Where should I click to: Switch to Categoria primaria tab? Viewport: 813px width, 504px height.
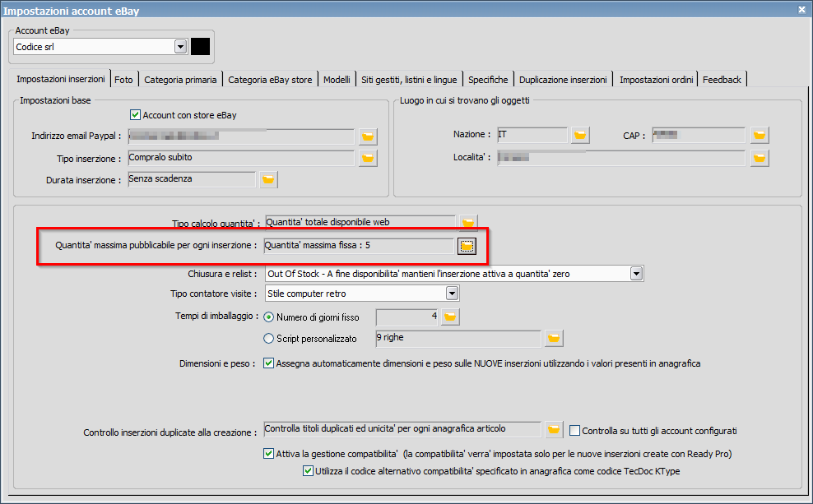click(180, 80)
